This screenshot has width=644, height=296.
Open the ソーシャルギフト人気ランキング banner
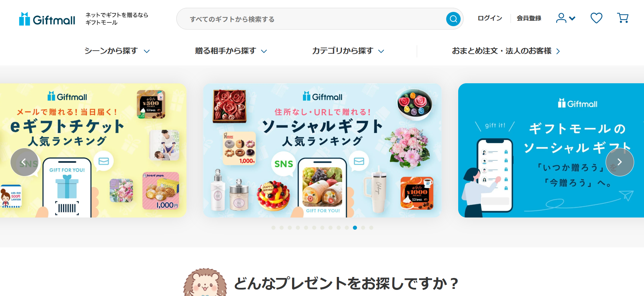coord(322,150)
